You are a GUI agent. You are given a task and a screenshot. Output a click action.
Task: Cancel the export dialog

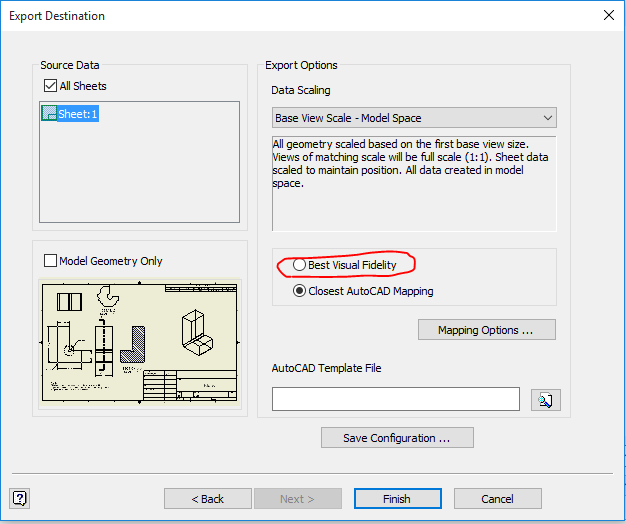tap(497, 498)
